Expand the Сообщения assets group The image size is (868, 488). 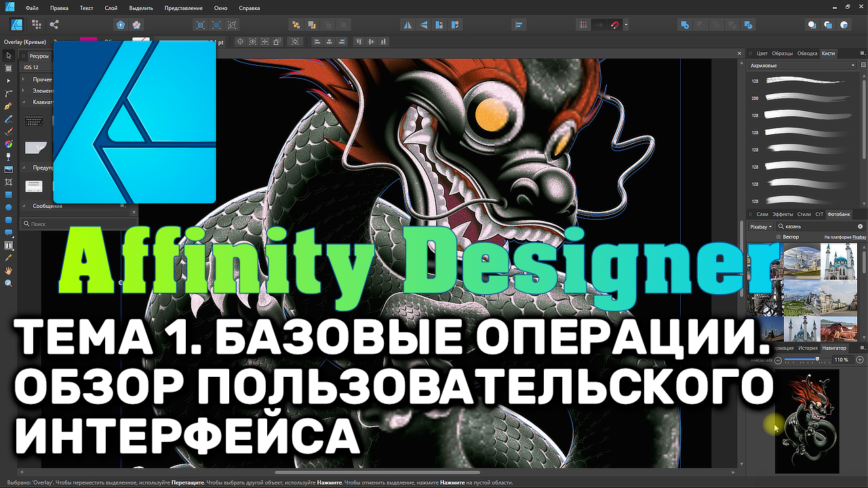click(x=24, y=206)
